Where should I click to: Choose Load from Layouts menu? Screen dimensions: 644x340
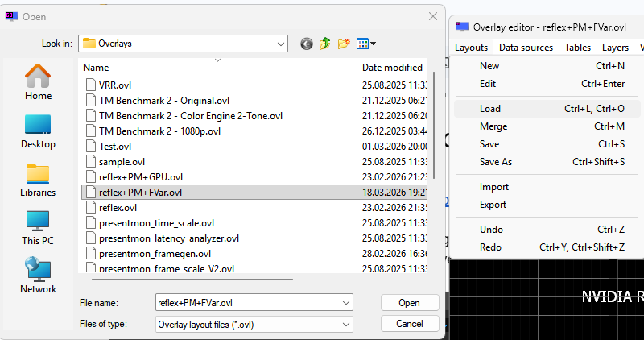pyautogui.click(x=547, y=109)
